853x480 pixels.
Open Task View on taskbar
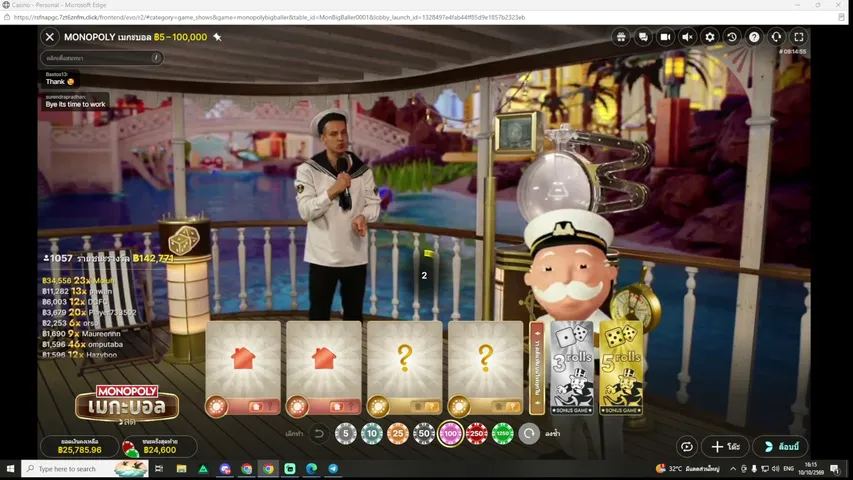(159, 469)
